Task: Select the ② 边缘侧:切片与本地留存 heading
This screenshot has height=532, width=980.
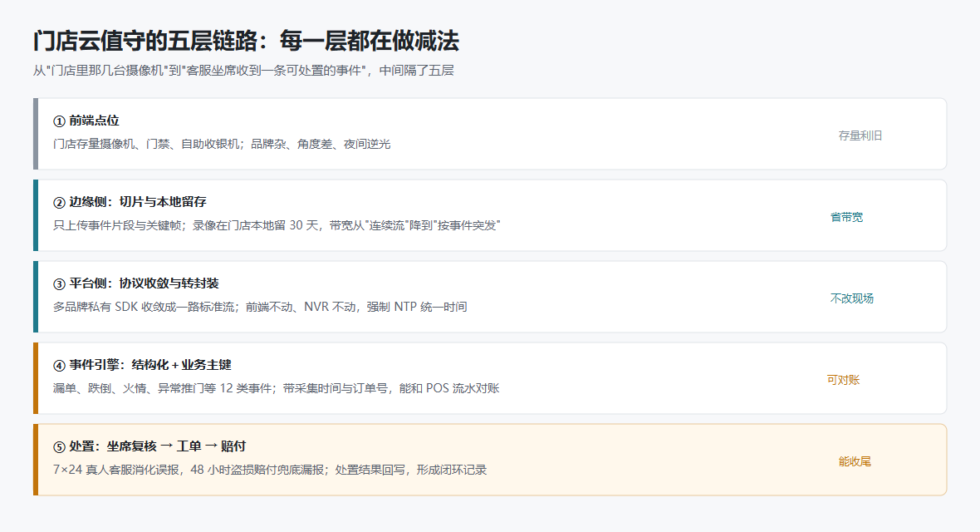Action: click(130, 202)
